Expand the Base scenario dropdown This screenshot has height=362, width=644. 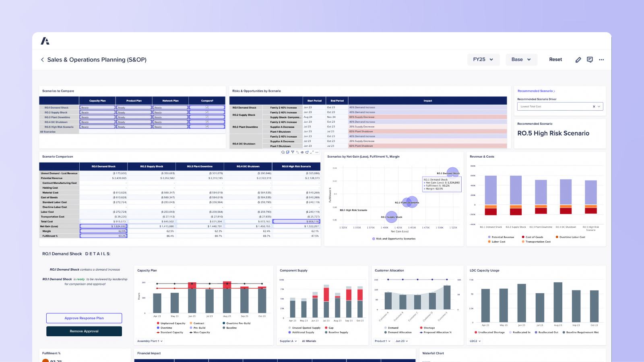(521, 59)
